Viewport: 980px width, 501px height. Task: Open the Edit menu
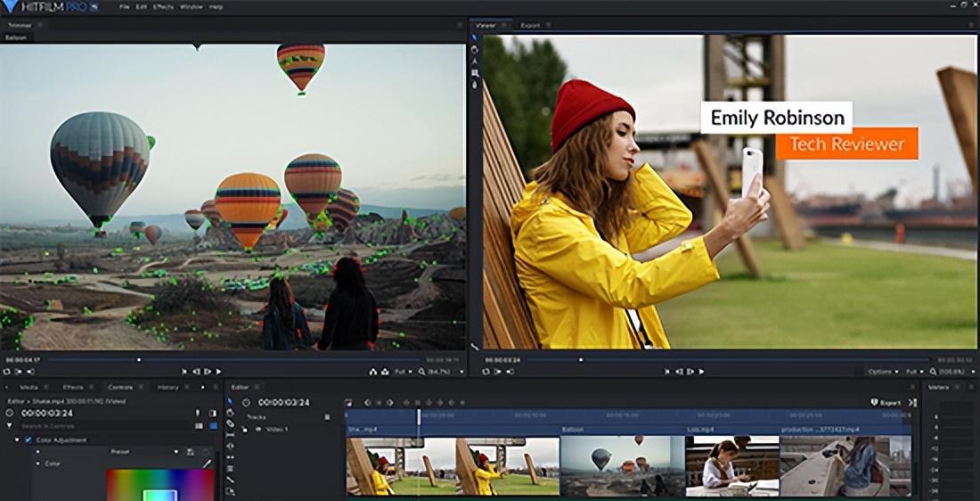click(142, 6)
